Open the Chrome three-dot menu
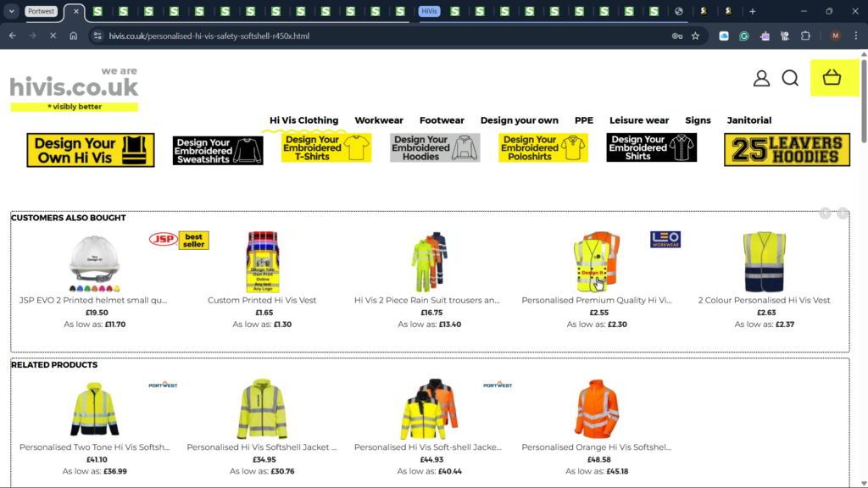 pyautogui.click(x=856, y=36)
